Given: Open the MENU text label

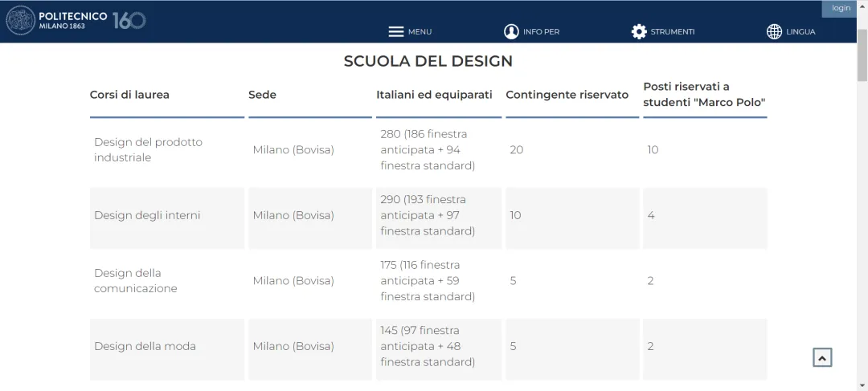Looking at the screenshot, I should point(420,32).
